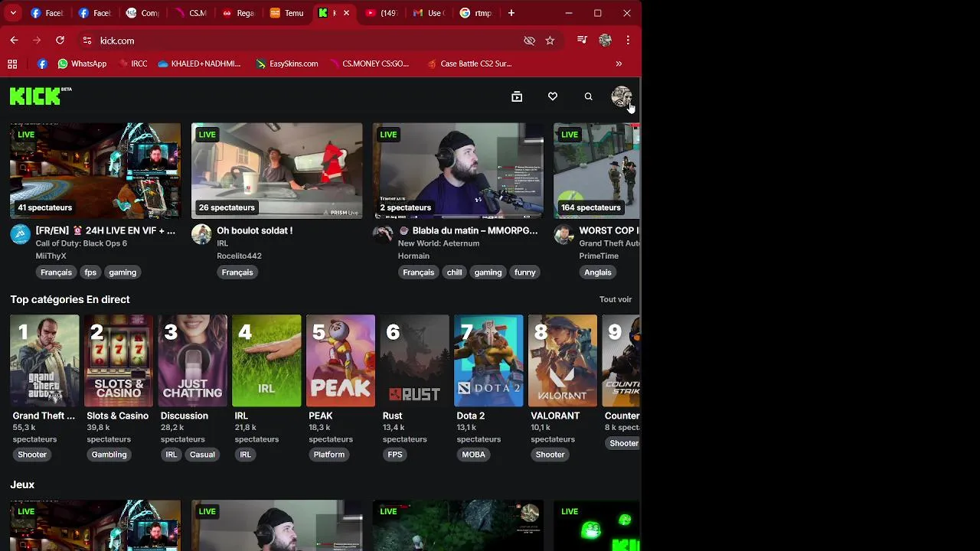Click Tout voir link for top categories
The height and width of the screenshot is (551, 980).
pos(616,299)
